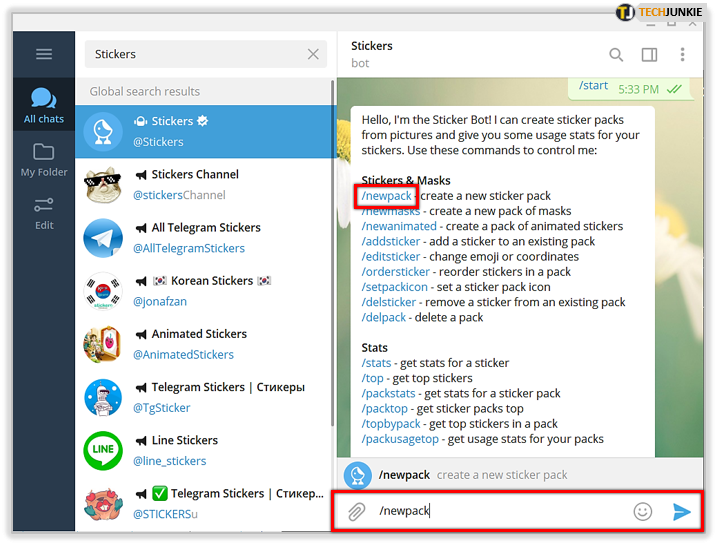Open the Line Stickers channel avatar

pyautogui.click(x=104, y=450)
